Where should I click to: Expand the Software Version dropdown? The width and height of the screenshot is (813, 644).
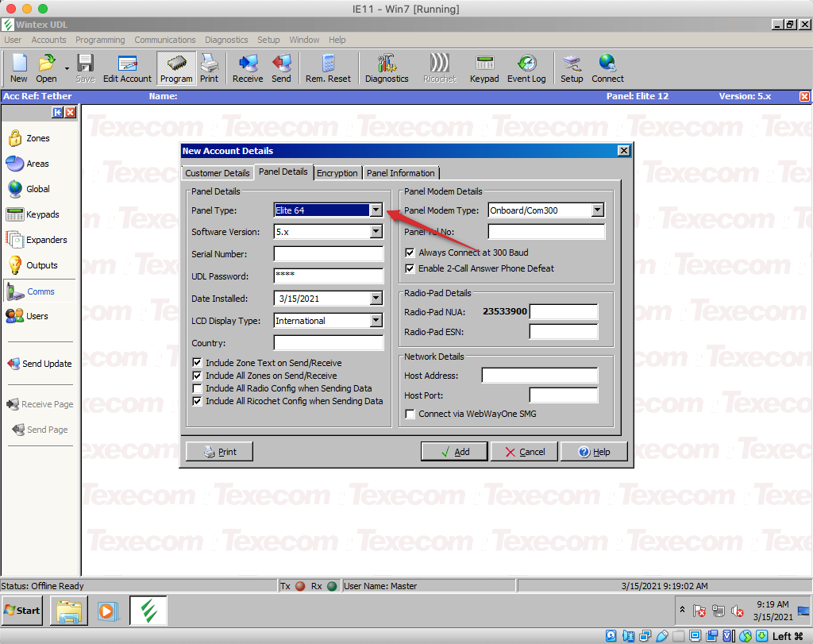(376, 232)
